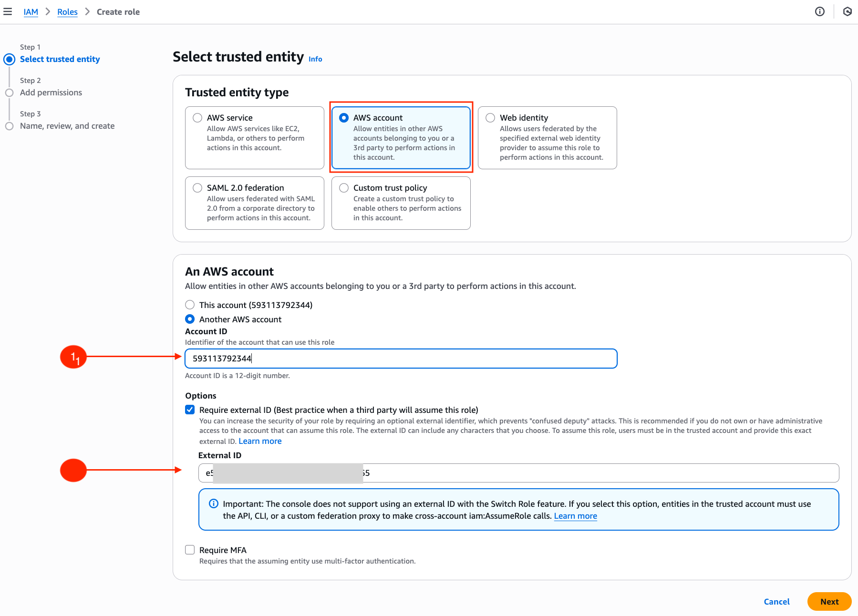Choose This account (593113792344) option

[190, 305]
